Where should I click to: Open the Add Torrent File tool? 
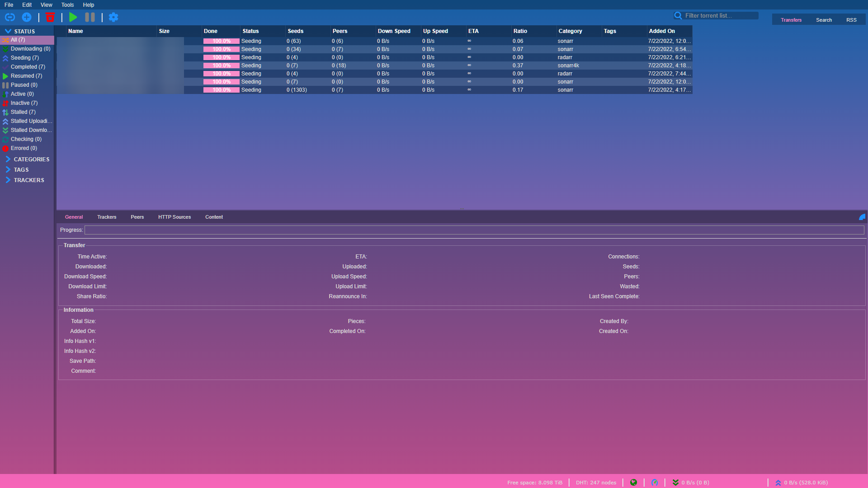(x=27, y=17)
